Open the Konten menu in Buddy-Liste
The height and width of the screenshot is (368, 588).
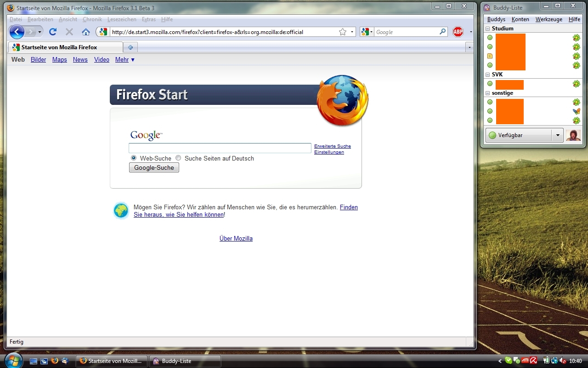point(520,19)
